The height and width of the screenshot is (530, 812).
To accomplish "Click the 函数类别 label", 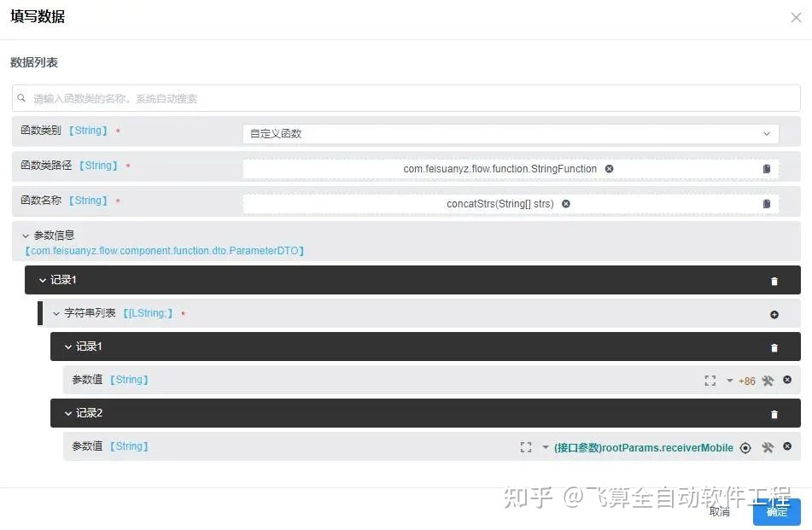I will coord(41,131).
